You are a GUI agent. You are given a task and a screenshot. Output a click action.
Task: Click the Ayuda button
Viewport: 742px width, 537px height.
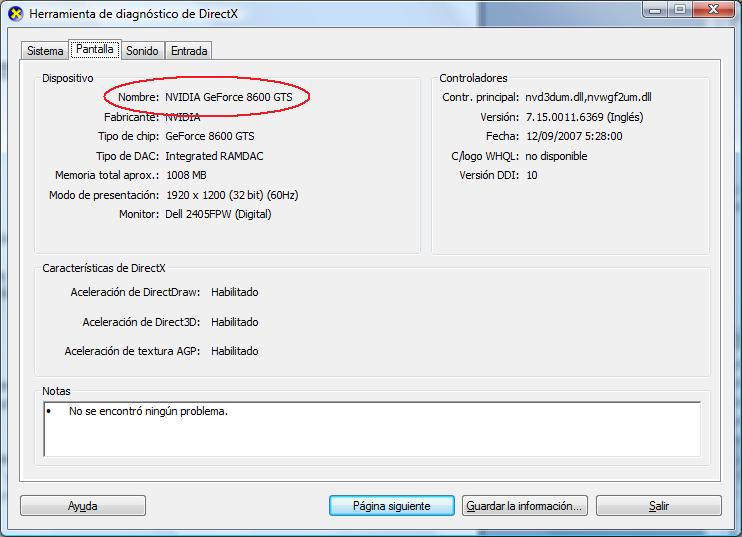tap(83, 506)
